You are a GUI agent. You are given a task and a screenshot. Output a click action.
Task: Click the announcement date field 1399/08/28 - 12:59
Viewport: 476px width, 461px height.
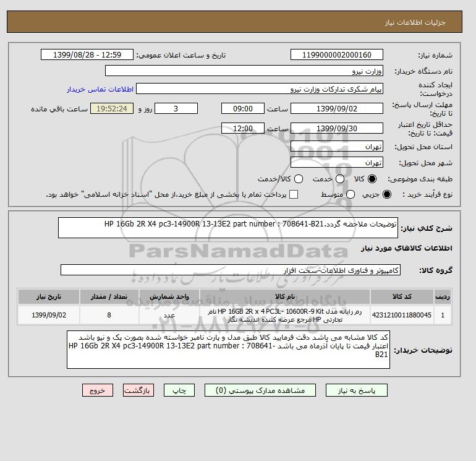pyautogui.click(x=87, y=54)
